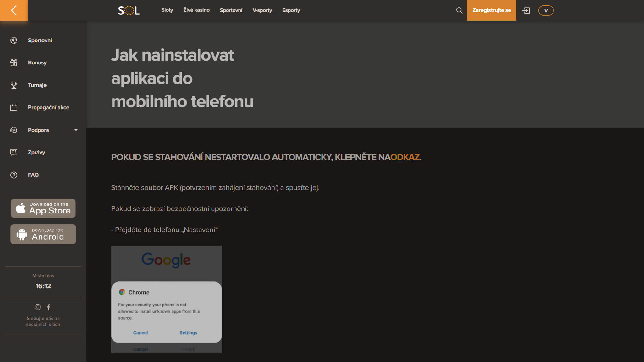The width and height of the screenshot is (644, 362).
Task: Open the language selector chevron pill
Action: [x=546, y=10]
